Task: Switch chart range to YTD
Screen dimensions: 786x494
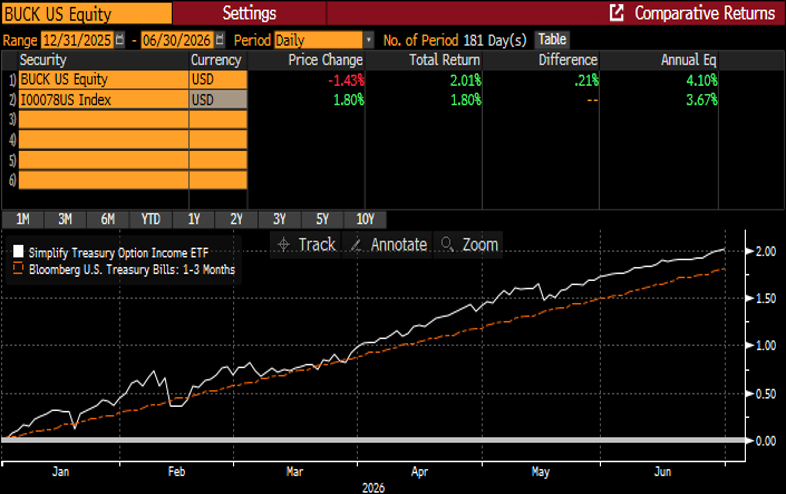Action: 150,219
